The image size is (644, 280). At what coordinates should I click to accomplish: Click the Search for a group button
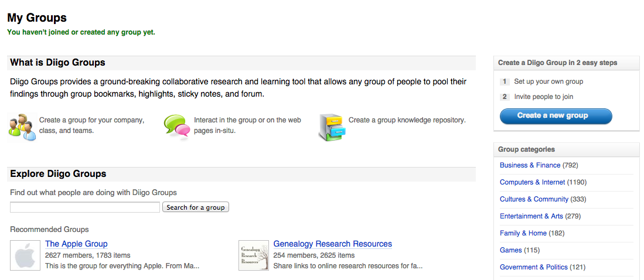195,207
